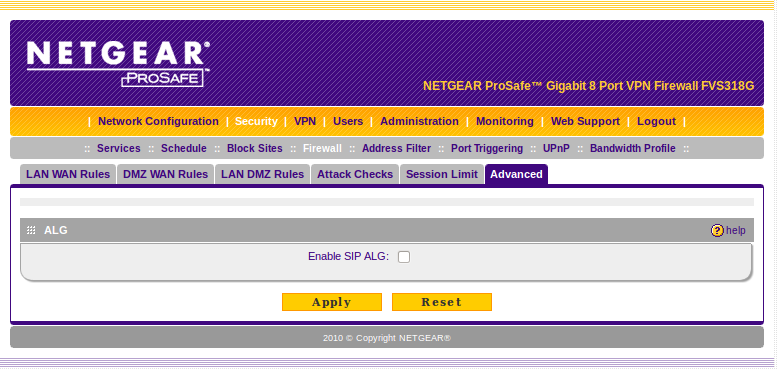Enable the SIP ALG checkbox
Screen dimensions: 777x369
(x=404, y=257)
